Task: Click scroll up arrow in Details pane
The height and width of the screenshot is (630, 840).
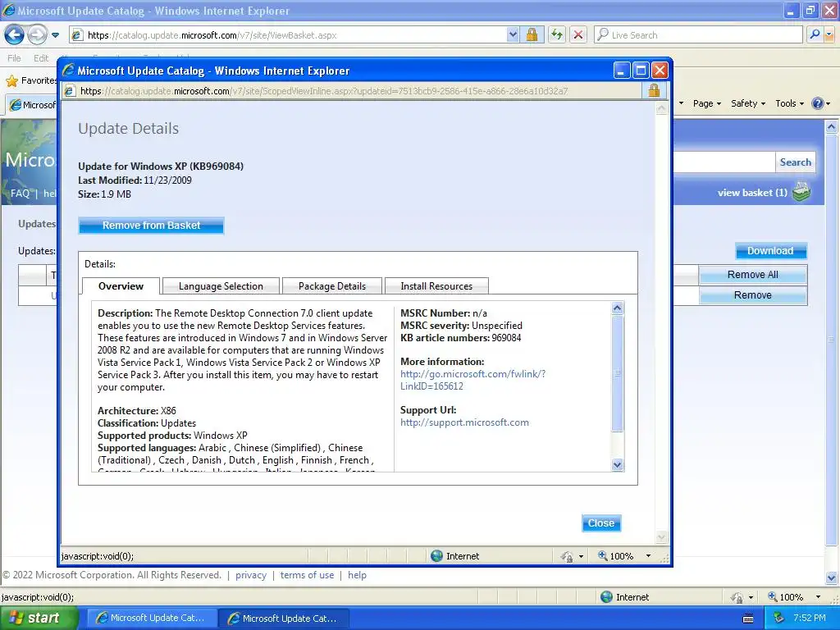Action: (617, 308)
